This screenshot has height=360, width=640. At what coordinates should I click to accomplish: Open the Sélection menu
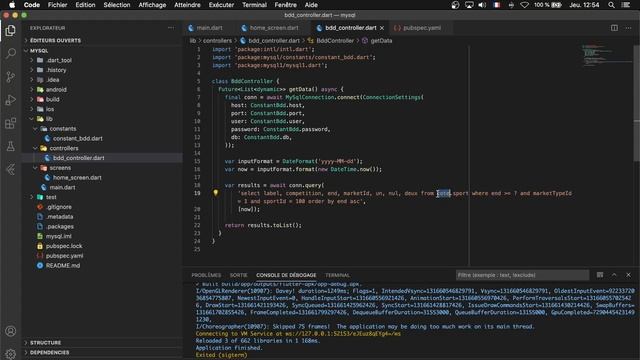(x=117, y=5)
